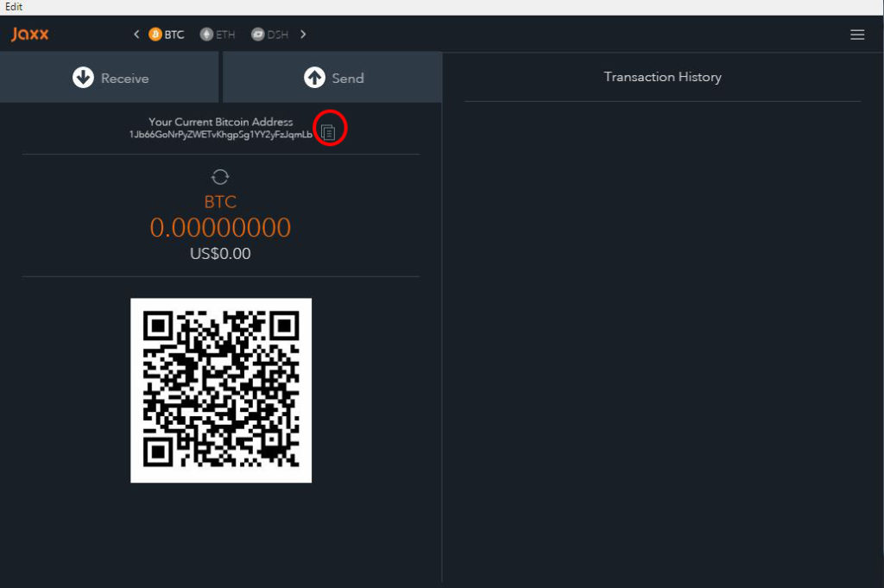This screenshot has height=588, width=884.
Task: Click the Jaxx logo
Action: pos(30,35)
